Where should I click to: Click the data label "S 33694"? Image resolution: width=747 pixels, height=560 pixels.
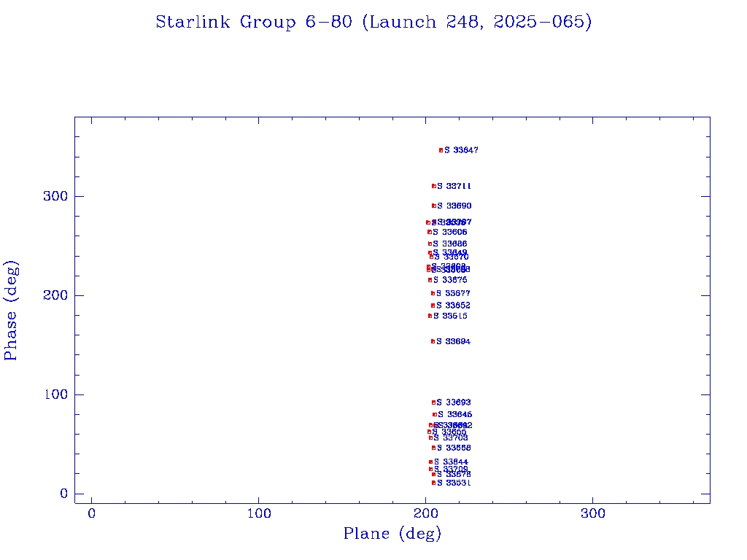point(454,341)
